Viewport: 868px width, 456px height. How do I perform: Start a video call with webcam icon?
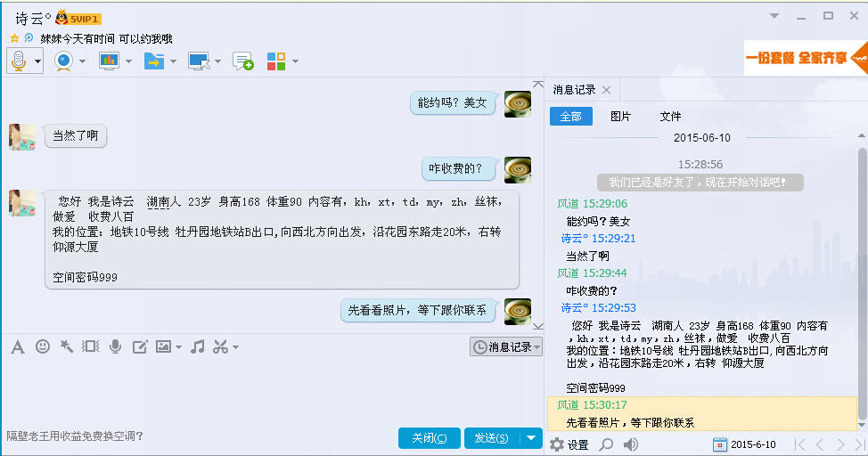[64, 61]
